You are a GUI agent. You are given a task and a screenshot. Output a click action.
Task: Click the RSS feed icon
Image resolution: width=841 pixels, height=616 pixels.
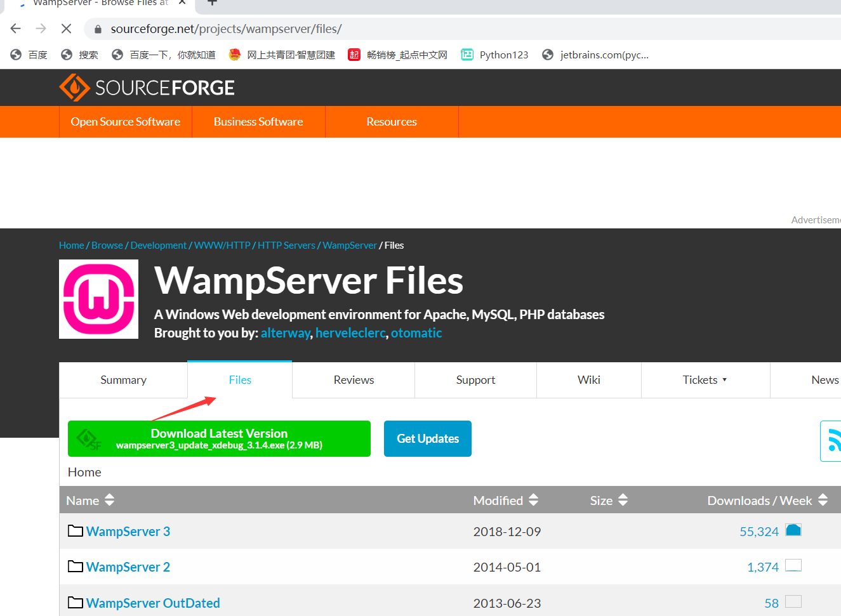point(831,441)
